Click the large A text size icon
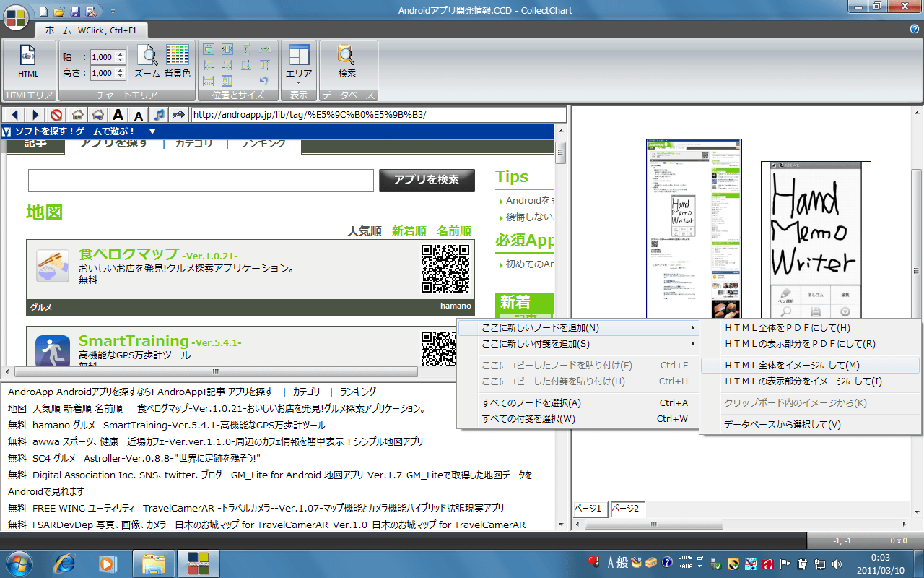The image size is (924, 578). 118,115
